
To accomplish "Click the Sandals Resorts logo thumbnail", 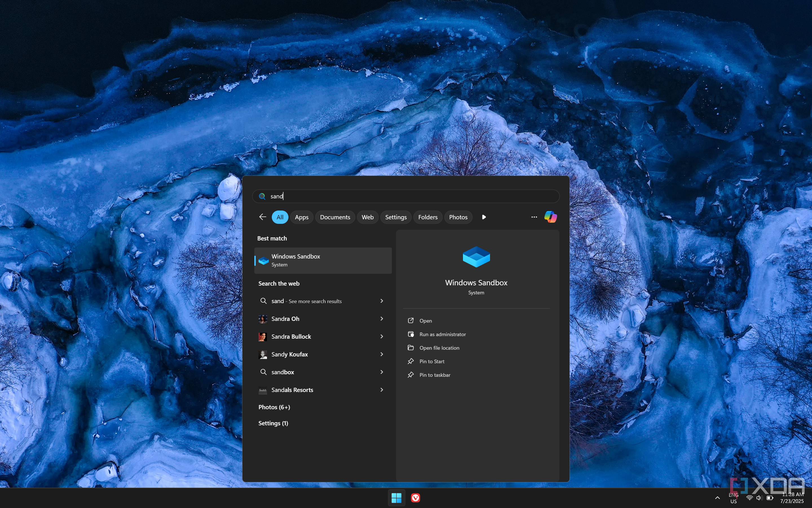I will 263,390.
